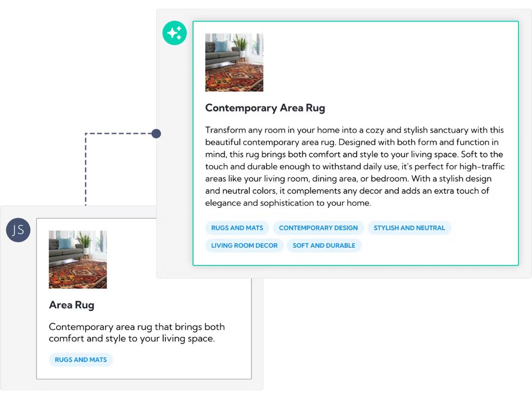532x399 pixels.
Task: Click the green AI sparkle icon
Action: tap(174, 33)
